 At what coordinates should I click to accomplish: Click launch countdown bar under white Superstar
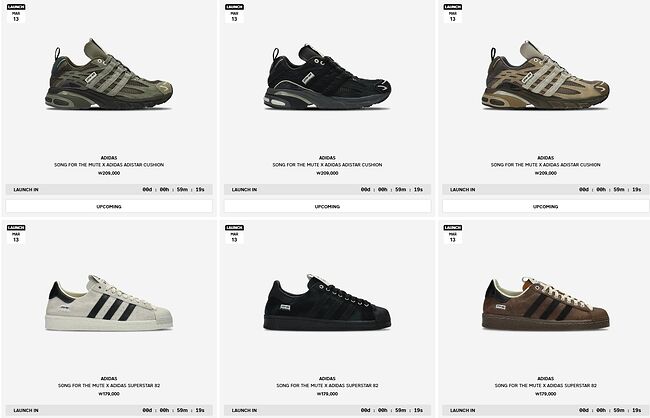[x=109, y=410]
